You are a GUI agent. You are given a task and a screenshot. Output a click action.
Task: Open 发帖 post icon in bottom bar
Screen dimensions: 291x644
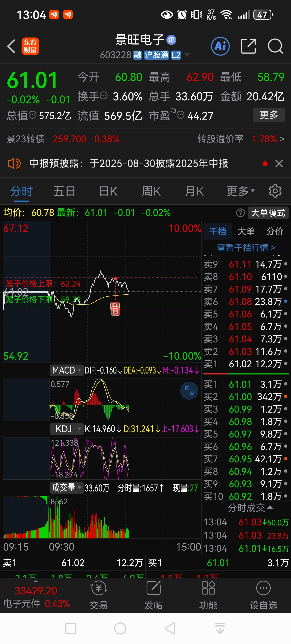tap(153, 595)
